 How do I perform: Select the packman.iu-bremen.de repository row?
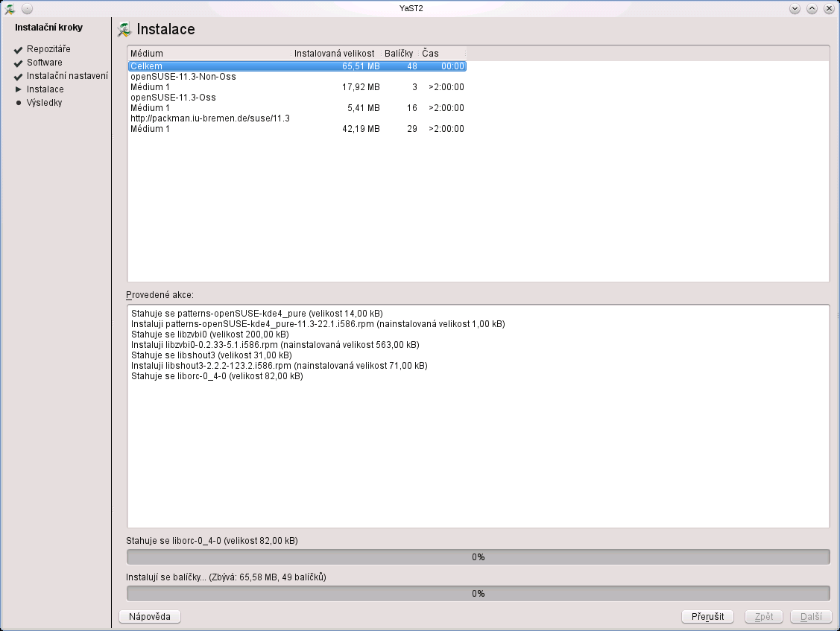(x=297, y=118)
